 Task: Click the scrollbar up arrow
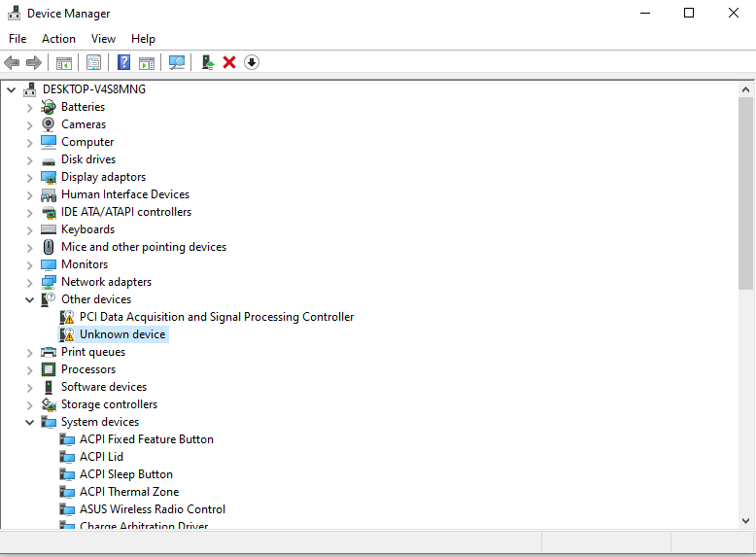tap(745, 89)
